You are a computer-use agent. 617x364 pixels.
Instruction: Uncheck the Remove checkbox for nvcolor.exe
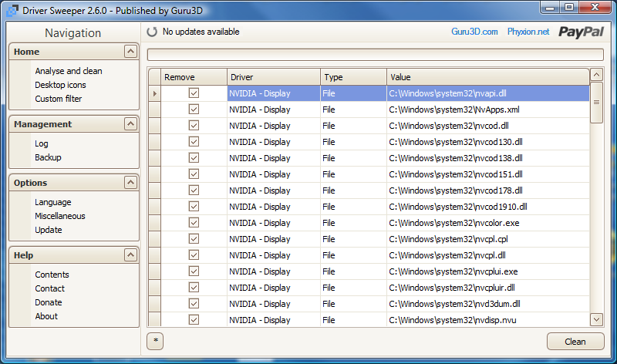click(194, 223)
